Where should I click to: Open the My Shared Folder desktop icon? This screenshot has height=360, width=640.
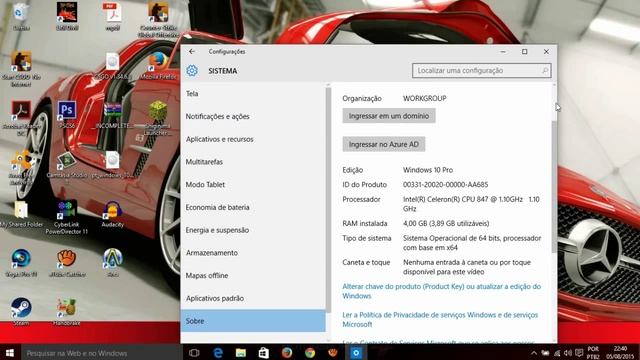click(21, 214)
